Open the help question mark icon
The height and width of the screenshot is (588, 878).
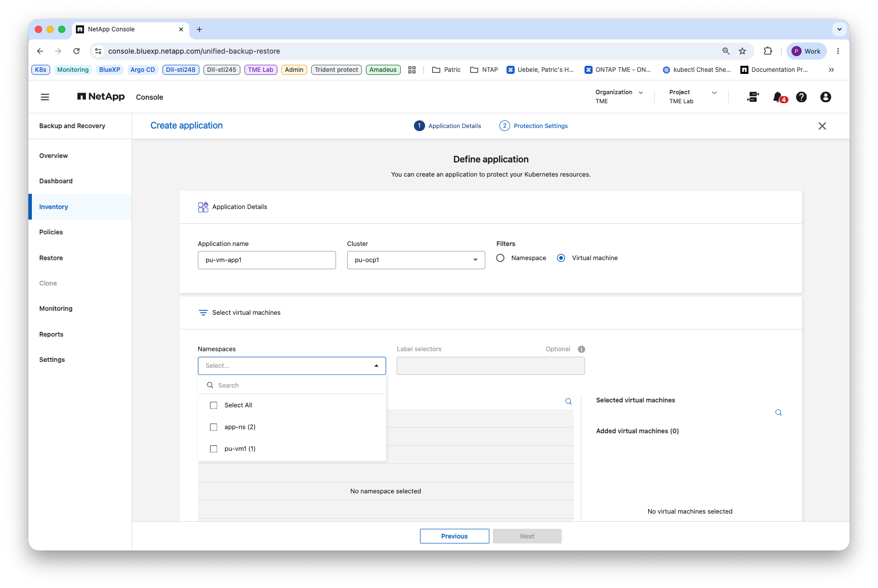coord(802,97)
